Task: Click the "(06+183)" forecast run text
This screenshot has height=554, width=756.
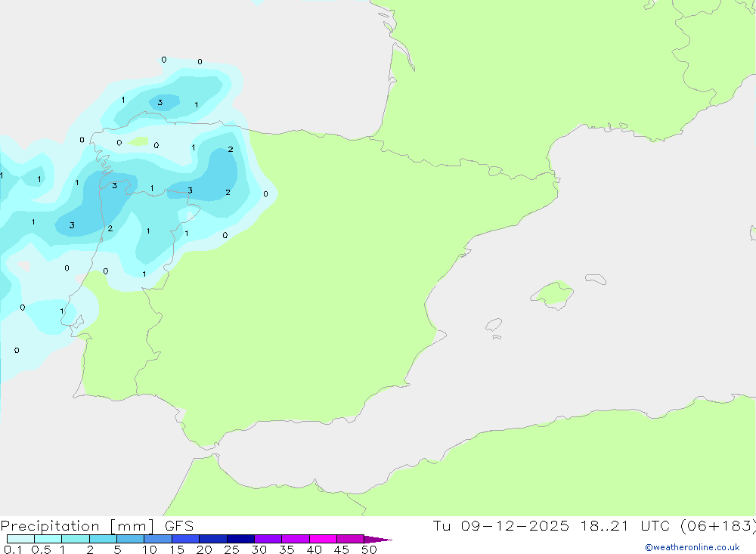Action: pos(718,525)
